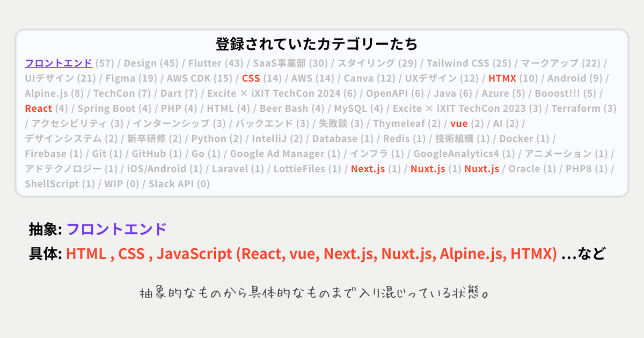Click the red CSS (14) category in the list
Screen dimensions: 644x338
coord(262,78)
